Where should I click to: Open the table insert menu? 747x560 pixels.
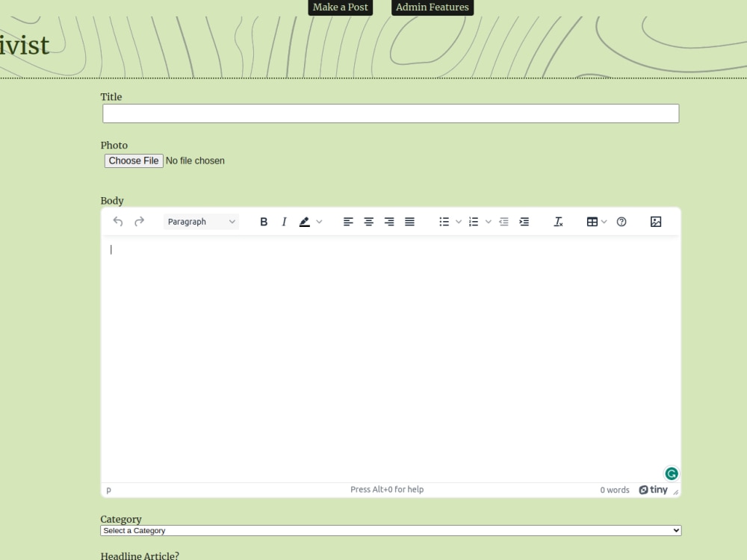click(592, 222)
